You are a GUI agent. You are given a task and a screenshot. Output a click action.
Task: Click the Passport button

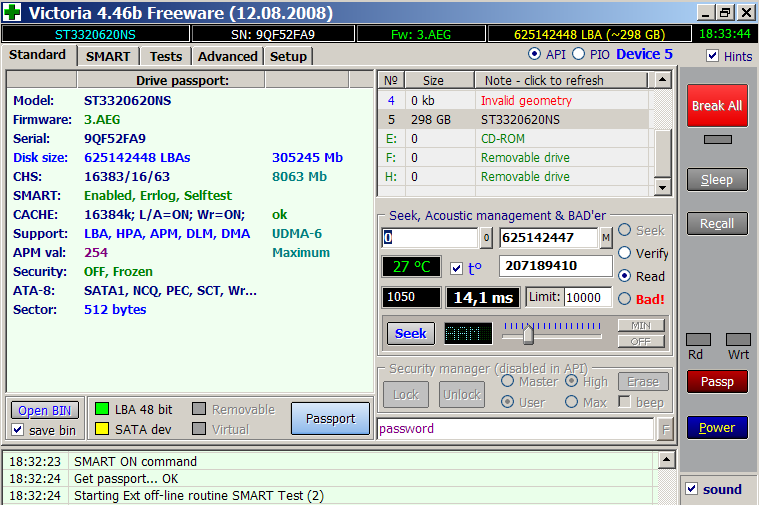tap(330, 418)
